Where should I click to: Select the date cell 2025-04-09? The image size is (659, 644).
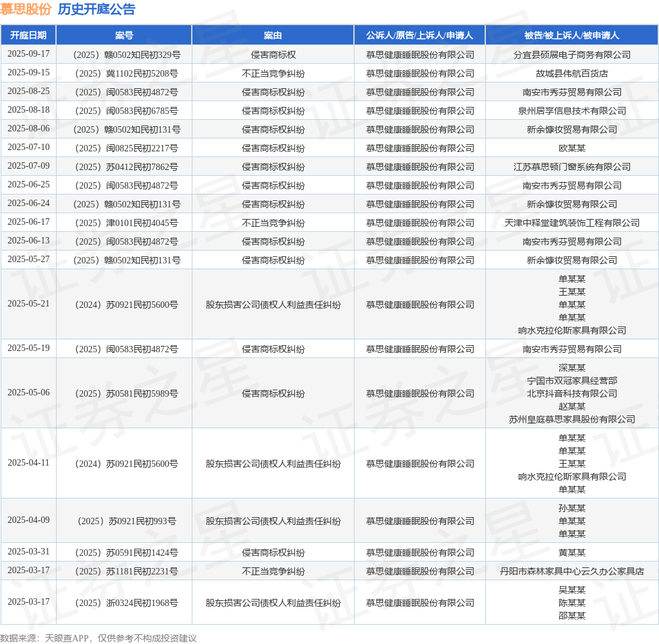coord(28,520)
